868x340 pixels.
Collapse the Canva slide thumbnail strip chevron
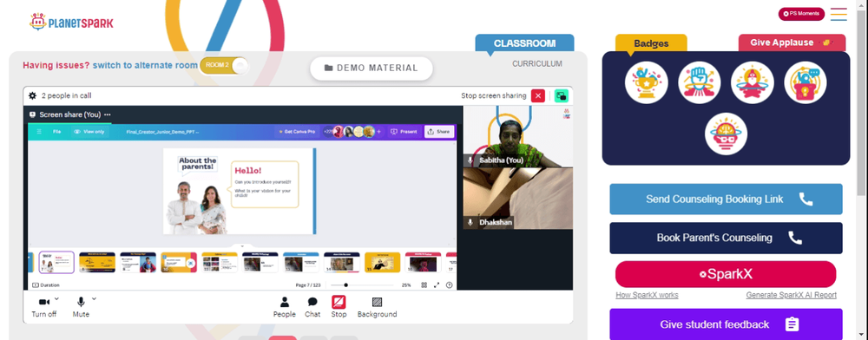click(x=242, y=246)
